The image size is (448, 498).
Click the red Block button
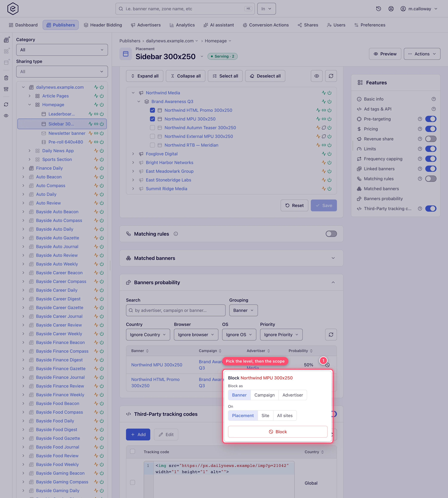click(277, 432)
